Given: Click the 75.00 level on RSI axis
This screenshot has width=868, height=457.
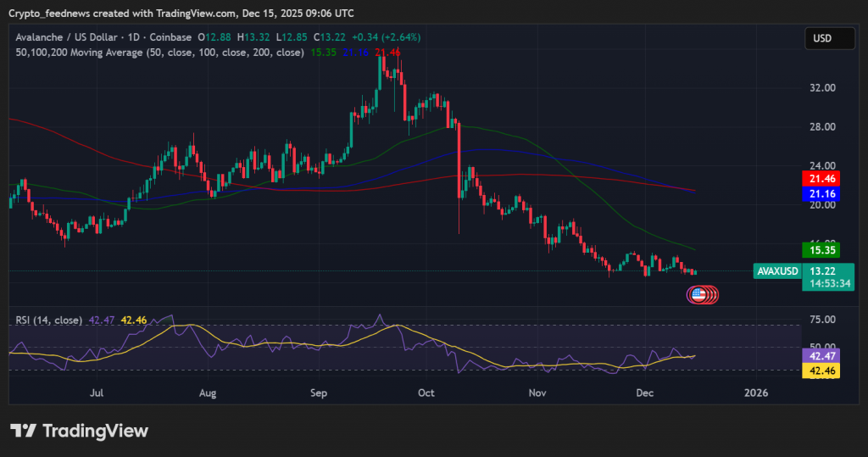Looking at the screenshot, I should (823, 320).
